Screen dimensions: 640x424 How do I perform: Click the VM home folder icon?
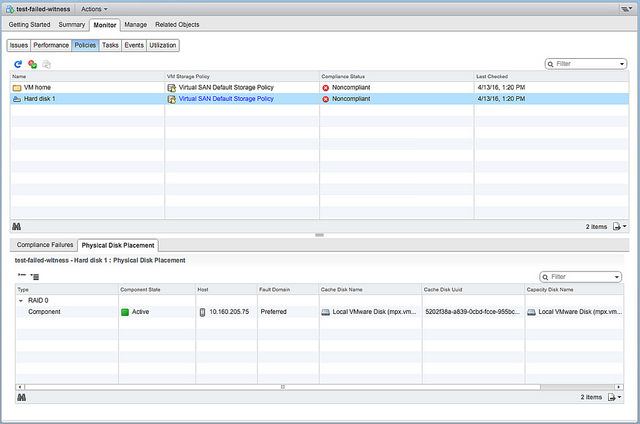tap(17, 87)
